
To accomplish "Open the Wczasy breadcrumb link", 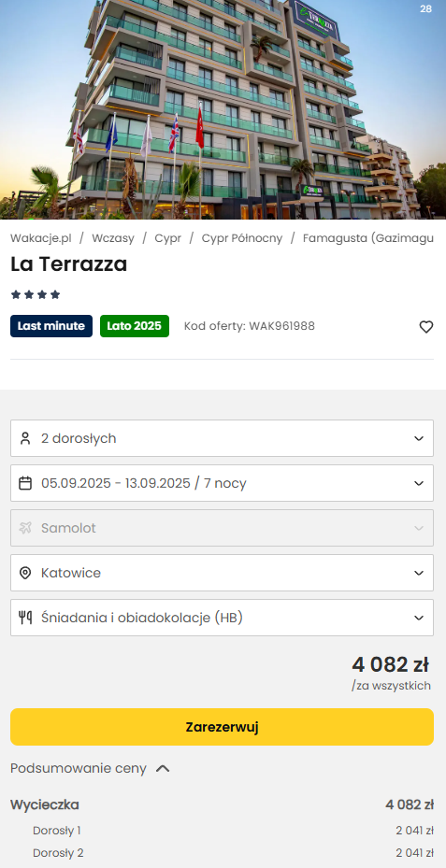I will (x=113, y=238).
